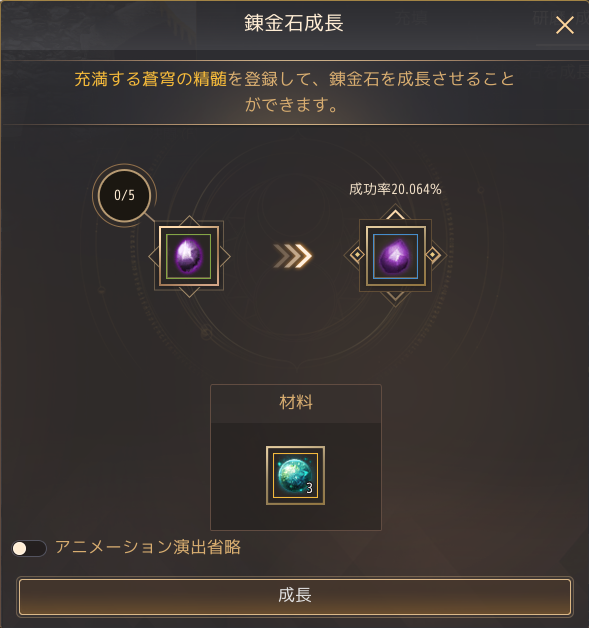The image size is (589, 628).
Task: Click the faded 充填 tab behind title
Action: [x=412, y=19]
